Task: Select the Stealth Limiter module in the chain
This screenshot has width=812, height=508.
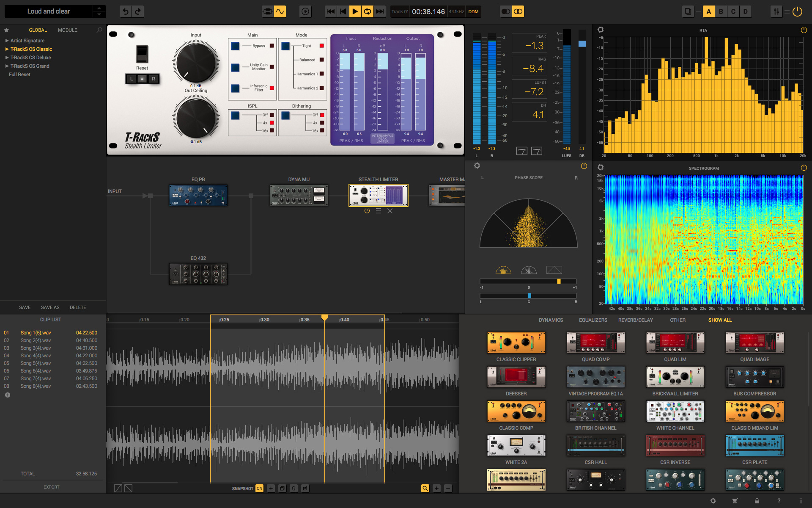Action: [x=378, y=195]
